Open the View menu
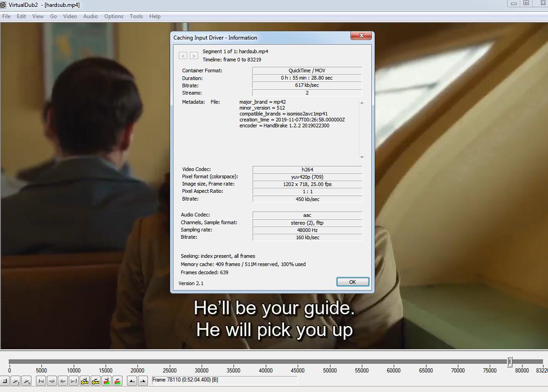The image size is (548, 392). click(38, 16)
